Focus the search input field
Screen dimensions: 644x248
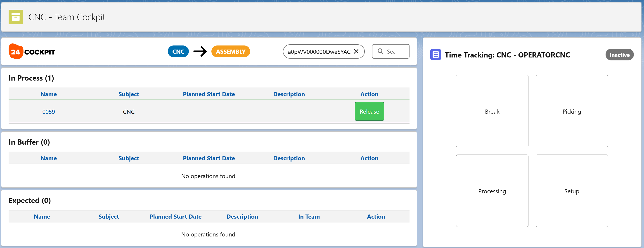coord(396,52)
